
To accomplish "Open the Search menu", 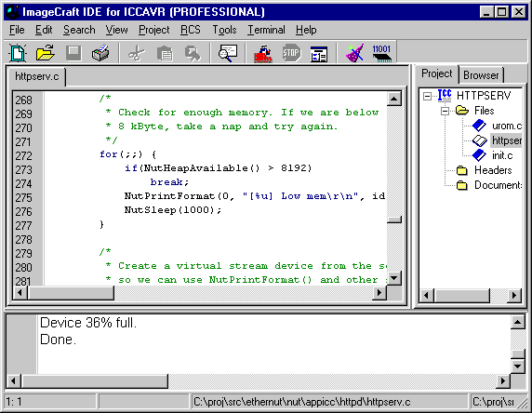I will [79, 30].
